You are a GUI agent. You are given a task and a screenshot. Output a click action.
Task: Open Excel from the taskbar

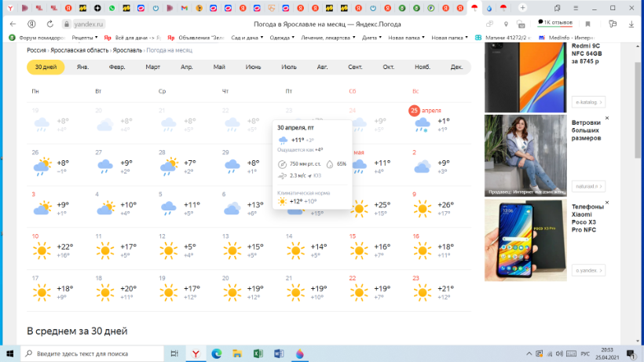coord(258,353)
